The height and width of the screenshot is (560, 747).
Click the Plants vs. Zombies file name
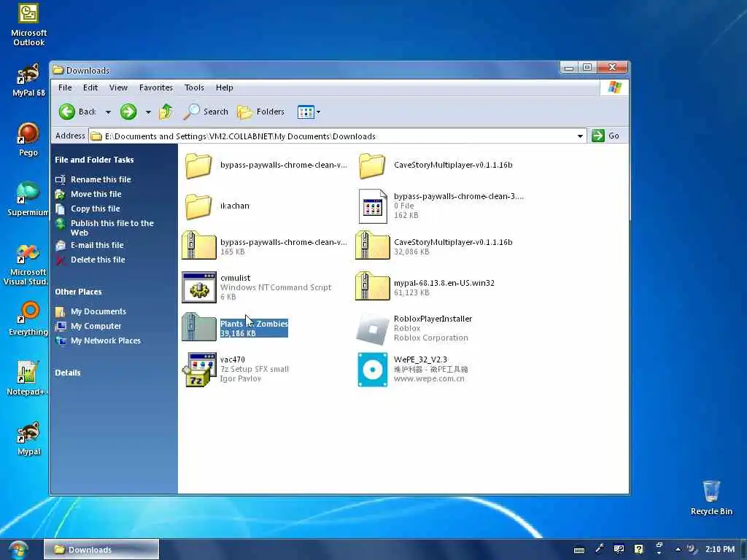click(254, 324)
